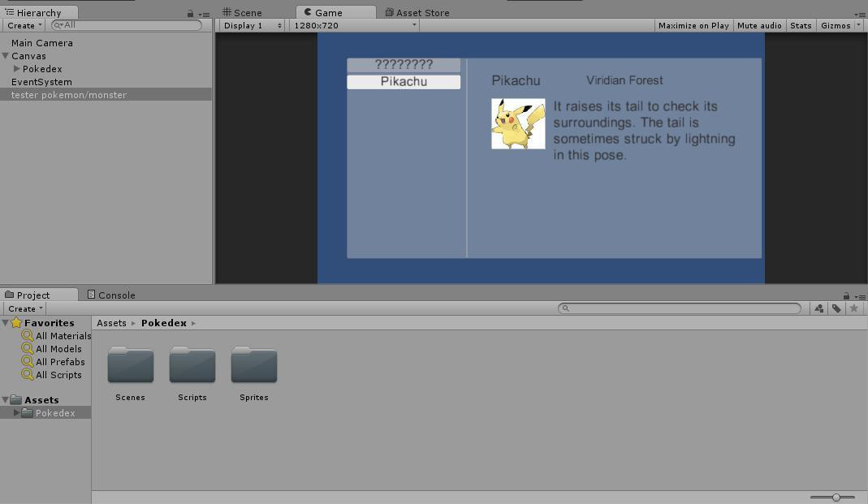Click the save search star icon
868x504 pixels.
pyautogui.click(x=853, y=308)
